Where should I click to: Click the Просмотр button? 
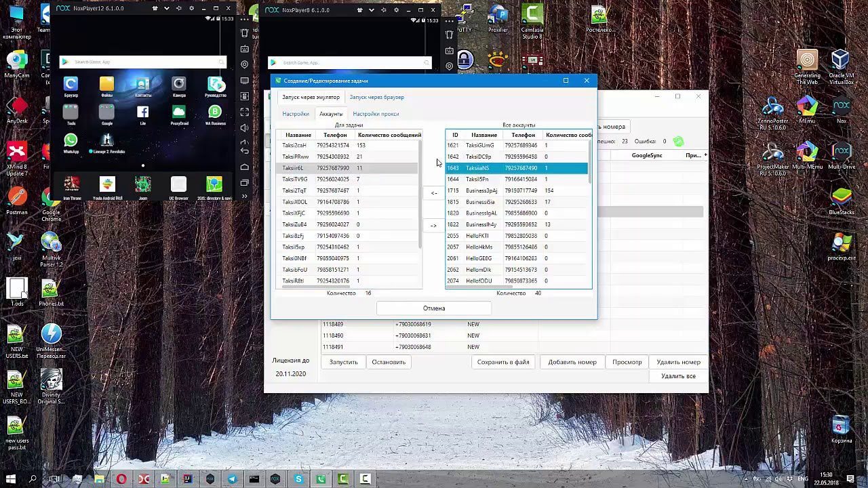[627, 362]
